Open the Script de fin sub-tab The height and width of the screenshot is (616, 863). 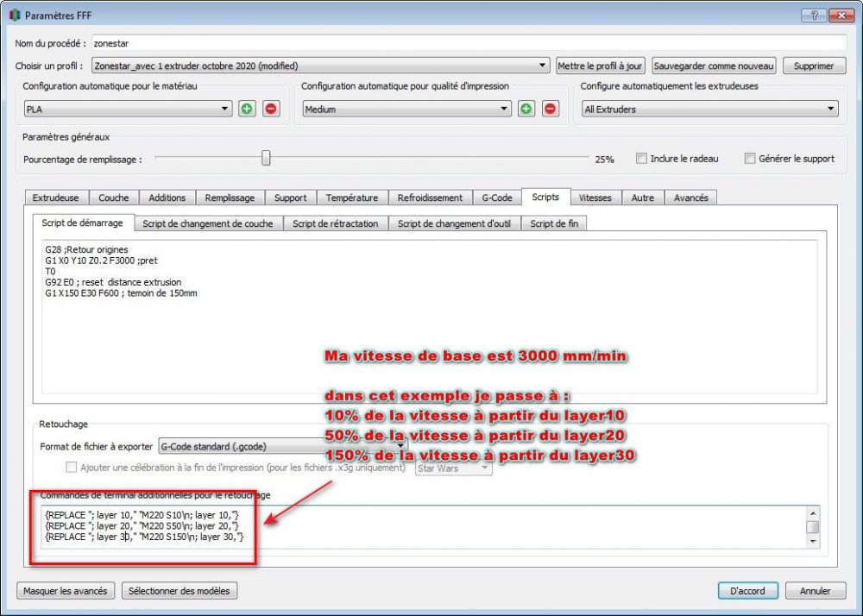tap(554, 223)
